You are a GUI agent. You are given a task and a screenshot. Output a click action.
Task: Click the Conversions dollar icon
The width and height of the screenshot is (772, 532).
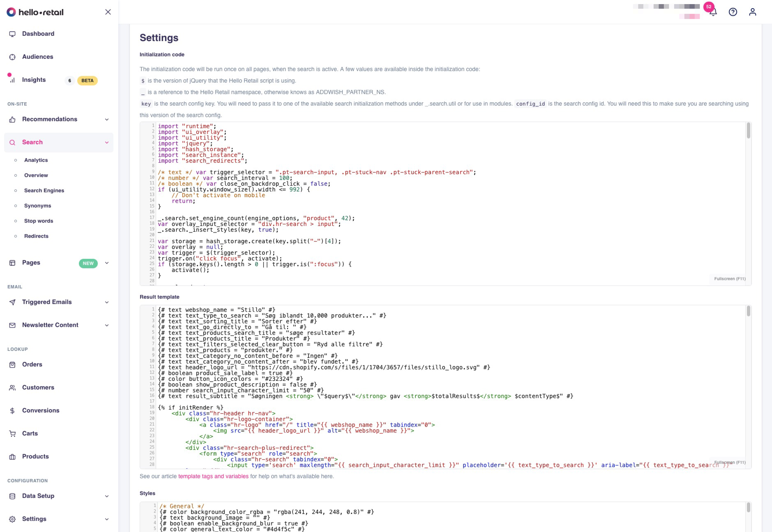[12, 411]
